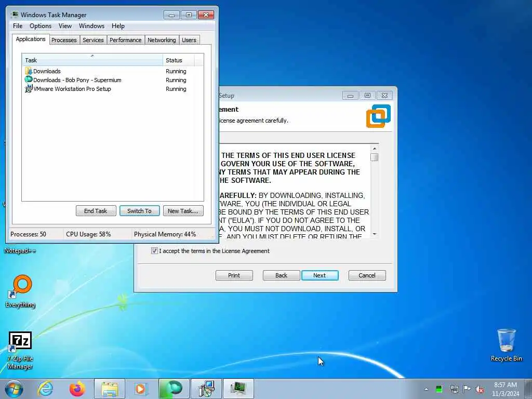The width and height of the screenshot is (532, 399).
Task: Sort tasks by the Status column header
Action: tap(179, 60)
